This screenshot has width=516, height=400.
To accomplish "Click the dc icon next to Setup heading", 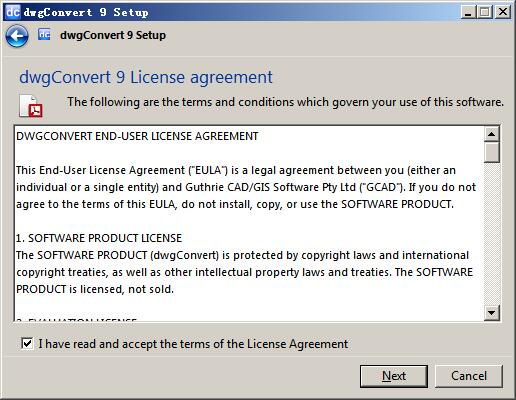I will click(x=44, y=34).
